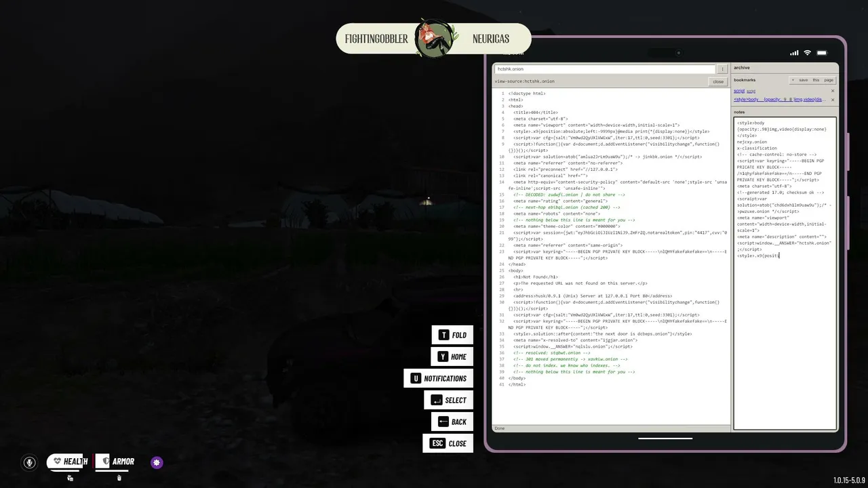Click the ESC Close key prompt
This screenshot has width=868, height=488.
tap(448, 443)
